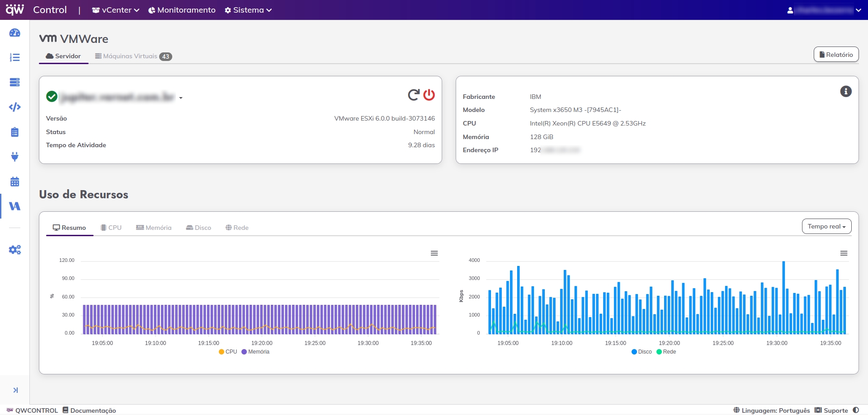The image size is (868, 415).
Task: Switch to the Servidor tab
Action: point(63,56)
